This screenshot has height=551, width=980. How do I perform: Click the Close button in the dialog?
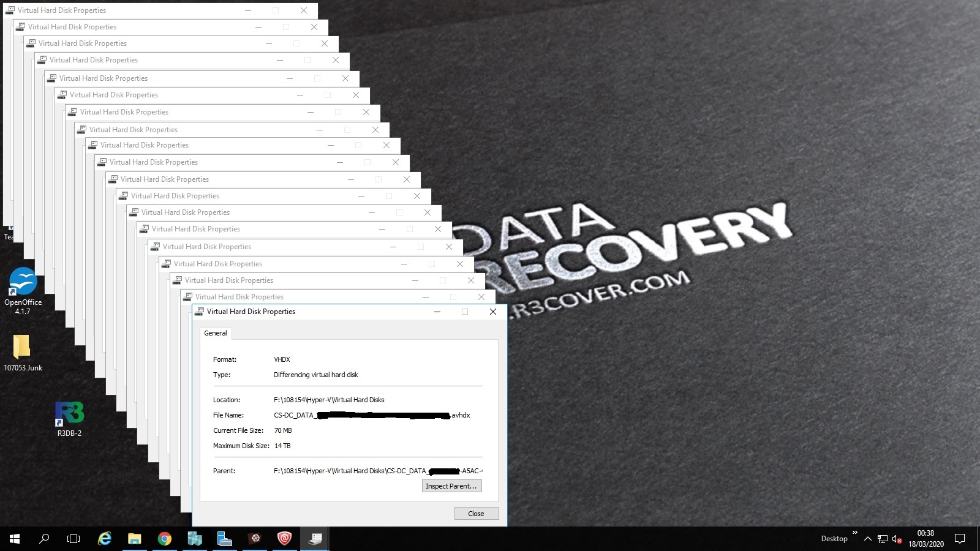pyautogui.click(x=476, y=514)
